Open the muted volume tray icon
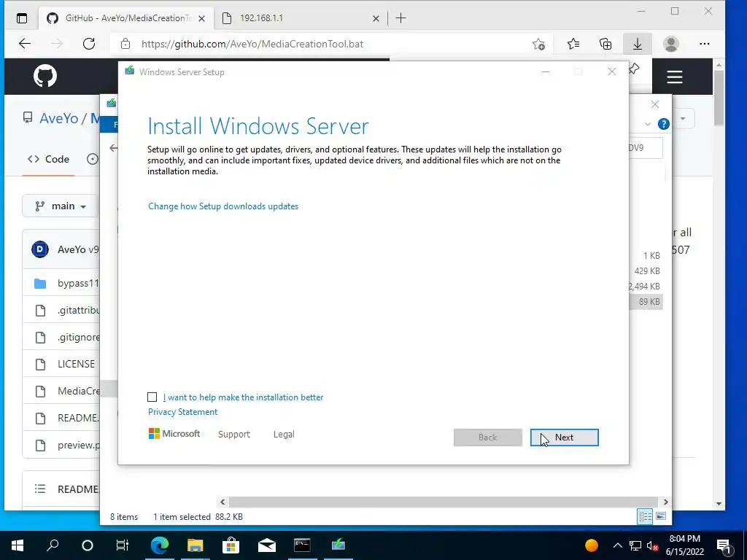 (653, 545)
